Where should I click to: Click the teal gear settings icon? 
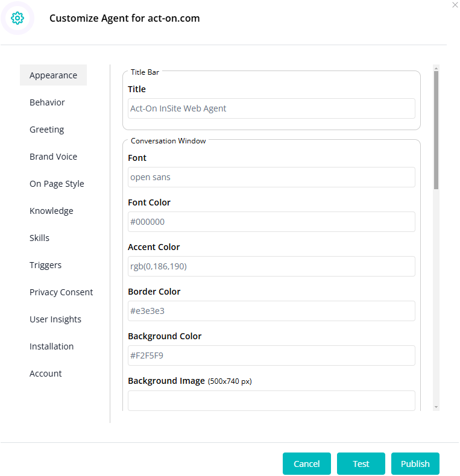[x=17, y=18]
